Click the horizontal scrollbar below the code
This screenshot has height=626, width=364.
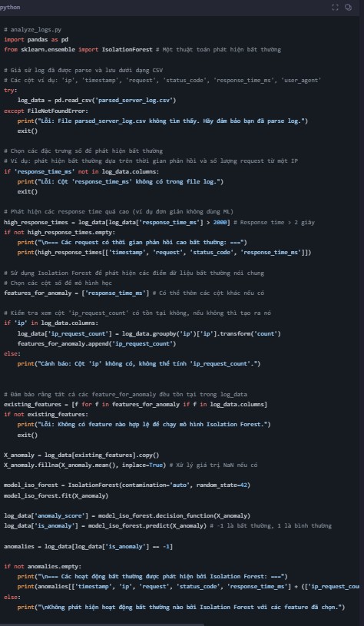click(102, 624)
